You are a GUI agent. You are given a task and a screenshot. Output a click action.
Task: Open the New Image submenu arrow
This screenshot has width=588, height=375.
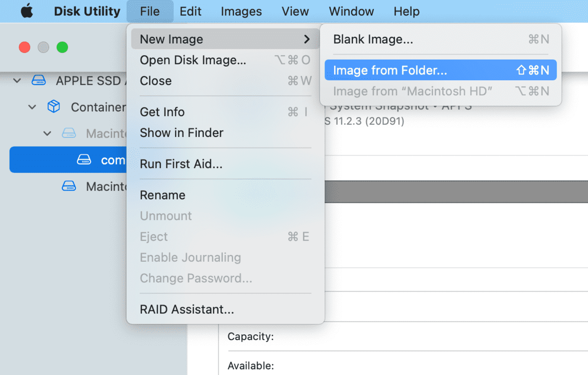pos(307,39)
